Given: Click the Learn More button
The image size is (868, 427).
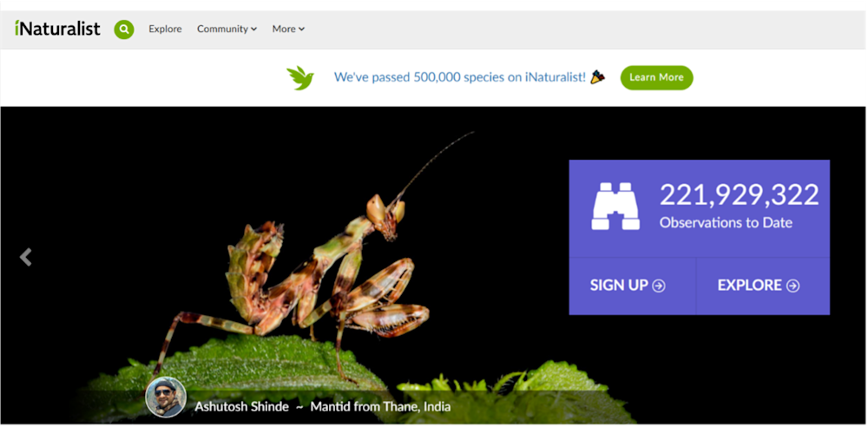Looking at the screenshot, I should click(656, 77).
